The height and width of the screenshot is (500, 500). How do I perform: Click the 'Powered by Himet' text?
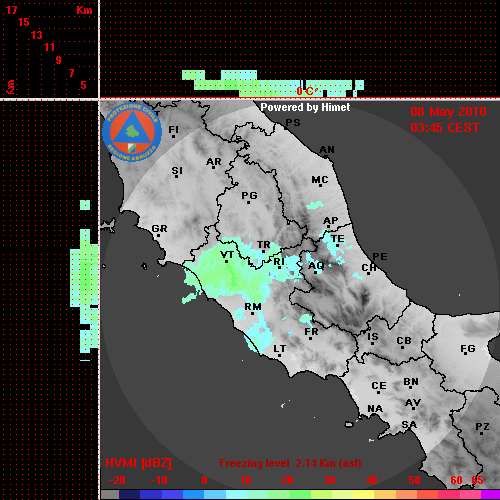pos(305,107)
